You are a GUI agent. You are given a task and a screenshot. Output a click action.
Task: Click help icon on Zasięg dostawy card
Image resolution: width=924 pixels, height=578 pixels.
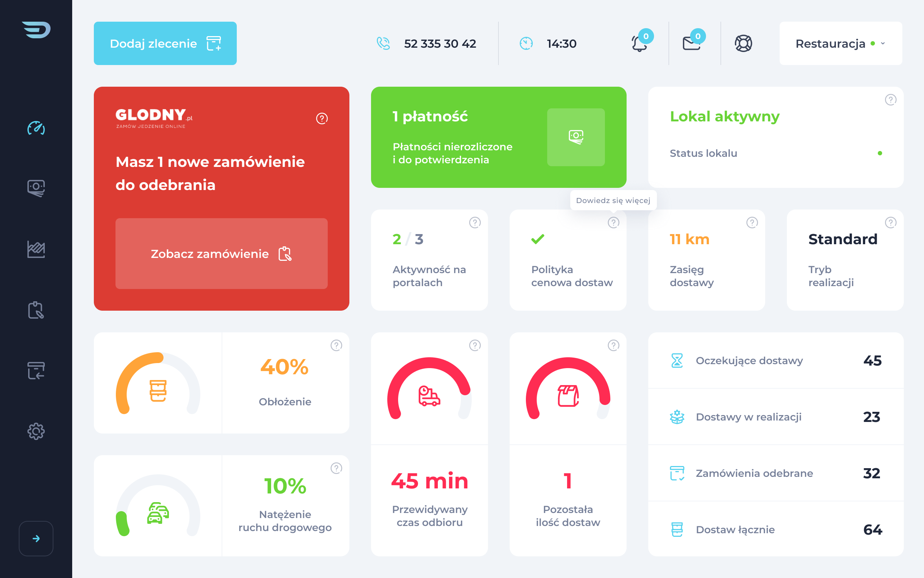click(752, 223)
